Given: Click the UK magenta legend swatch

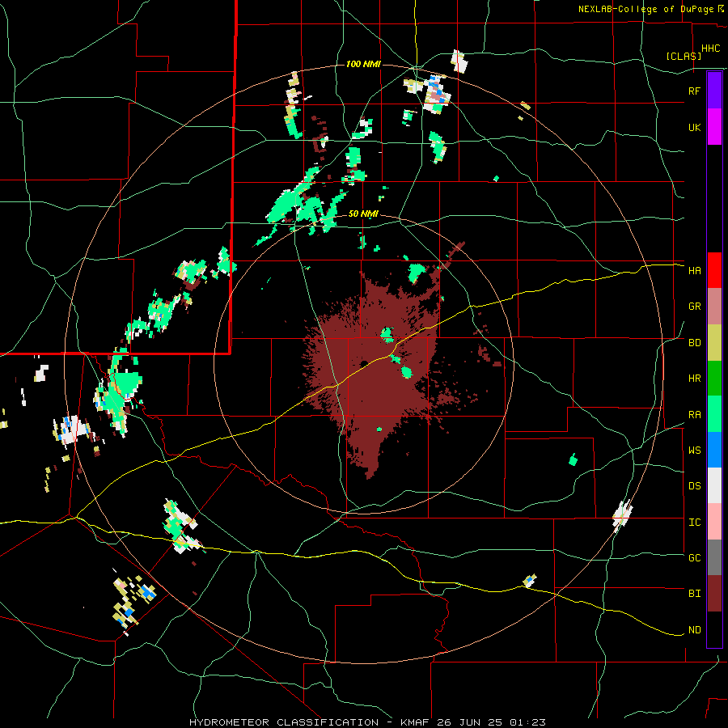Looking at the screenshot, I should pos(714,127).
